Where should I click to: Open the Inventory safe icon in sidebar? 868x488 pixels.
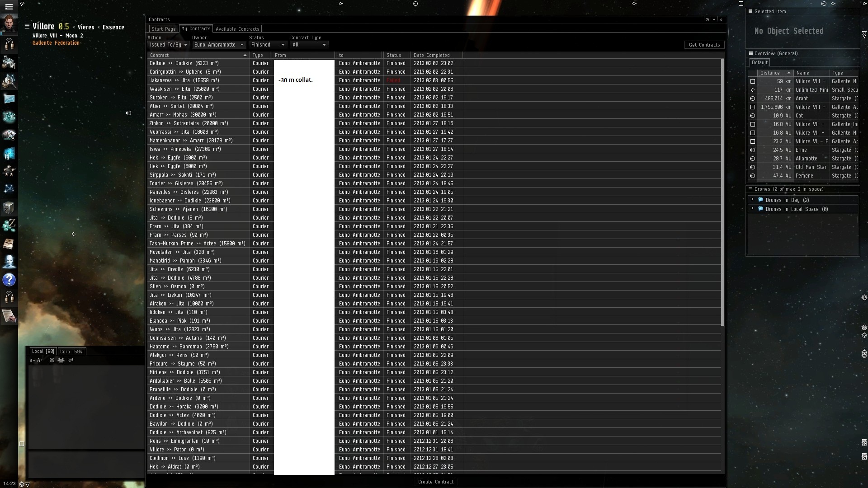coord(9,207)
